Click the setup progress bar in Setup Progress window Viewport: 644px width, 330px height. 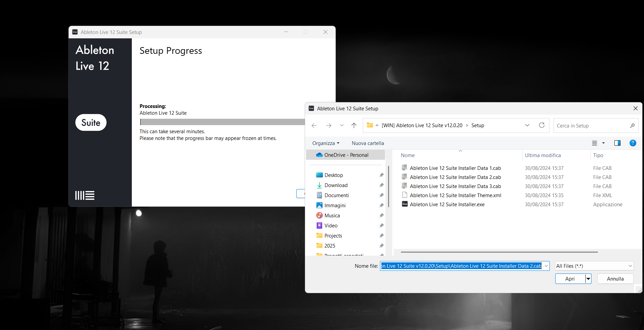pyautogui.click(x=222, y=122)
